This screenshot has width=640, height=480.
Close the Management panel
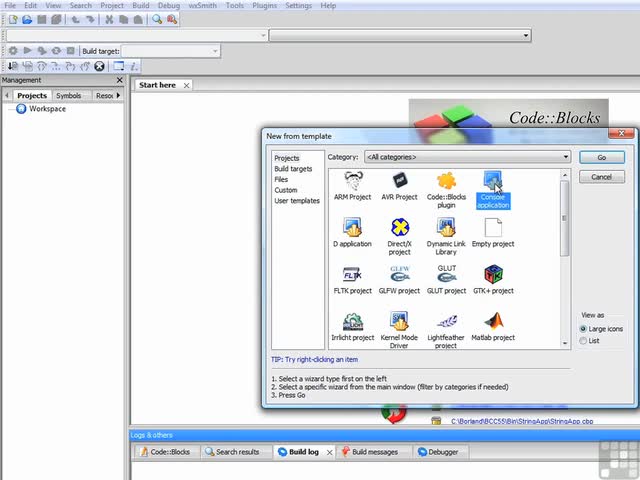tap(119, 80)
